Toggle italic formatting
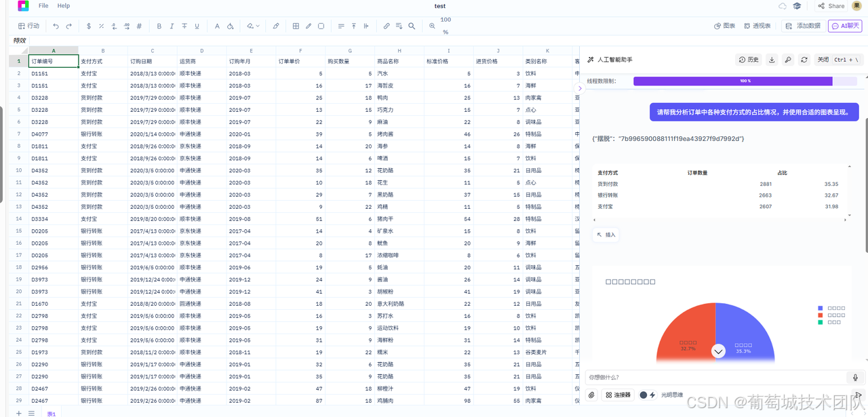Viewport: 868px width, 417px height. [x=172, y=26]
